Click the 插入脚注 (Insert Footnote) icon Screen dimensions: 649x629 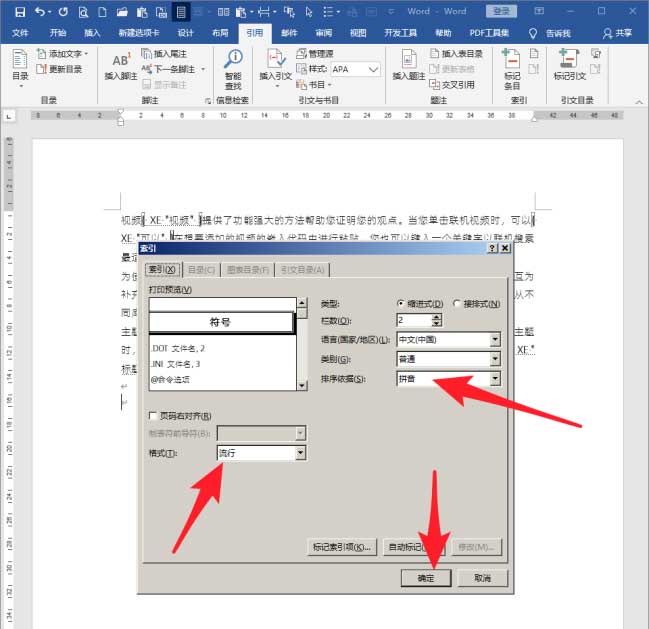coord(121,63)
